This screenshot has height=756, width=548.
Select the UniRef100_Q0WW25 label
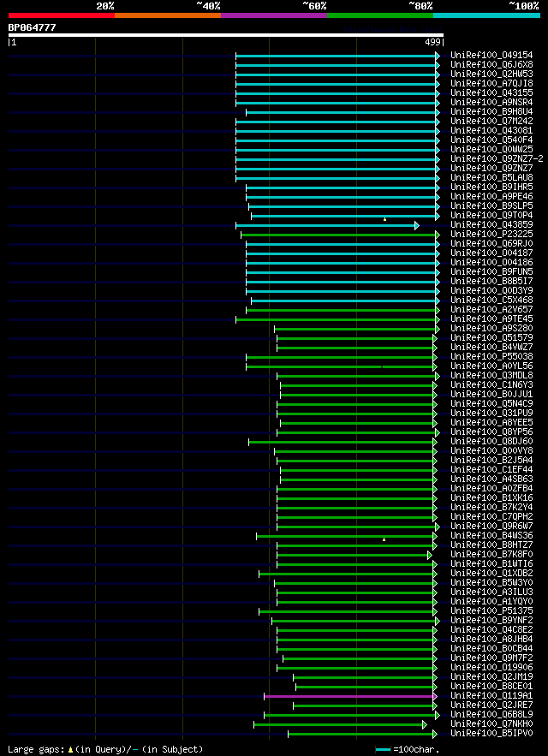coord(491,150)
